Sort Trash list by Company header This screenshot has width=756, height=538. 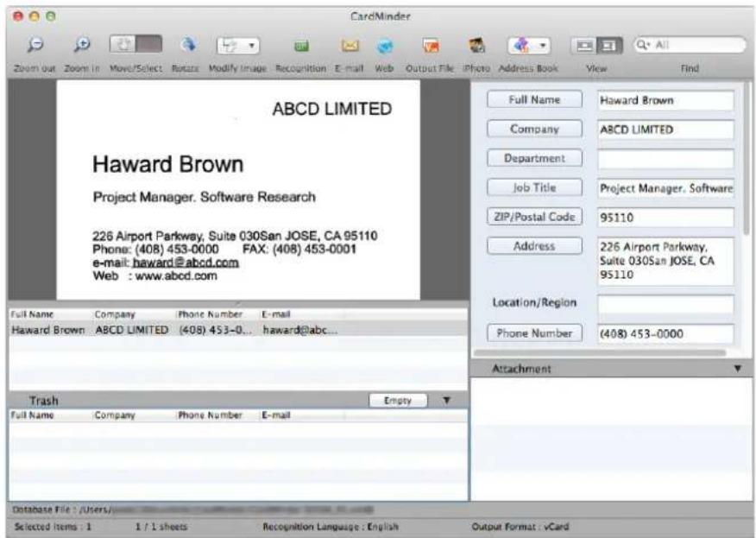coord(115,415)
